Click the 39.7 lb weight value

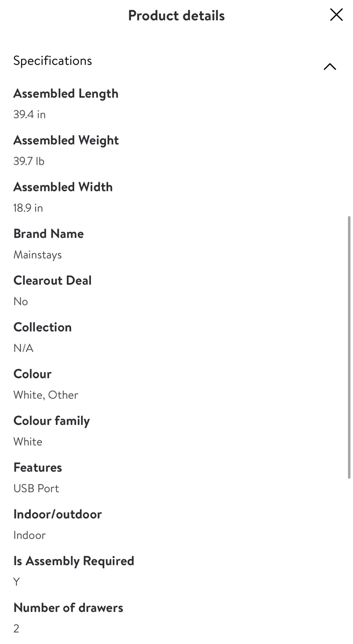click(29, 161)
